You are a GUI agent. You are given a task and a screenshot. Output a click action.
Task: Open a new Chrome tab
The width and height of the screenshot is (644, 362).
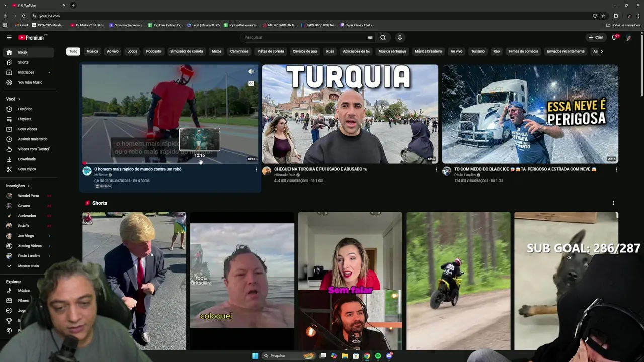(73, 5)
